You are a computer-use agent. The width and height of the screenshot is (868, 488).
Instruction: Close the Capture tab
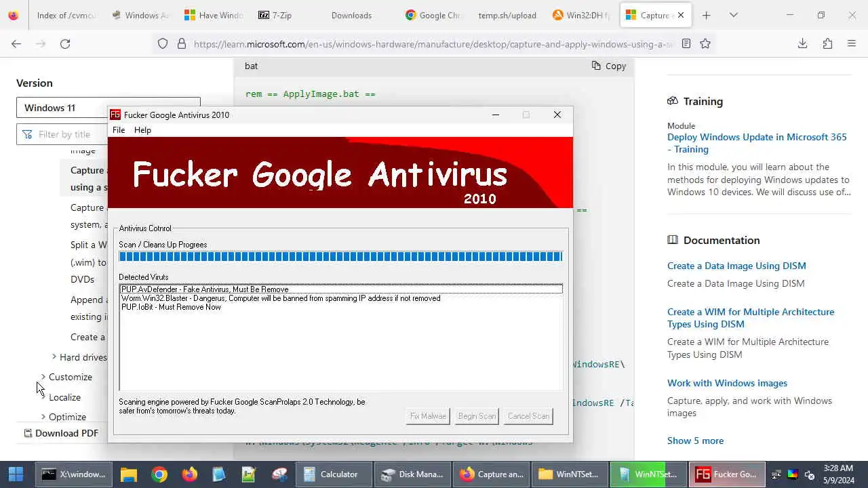[x=681, y=15]
